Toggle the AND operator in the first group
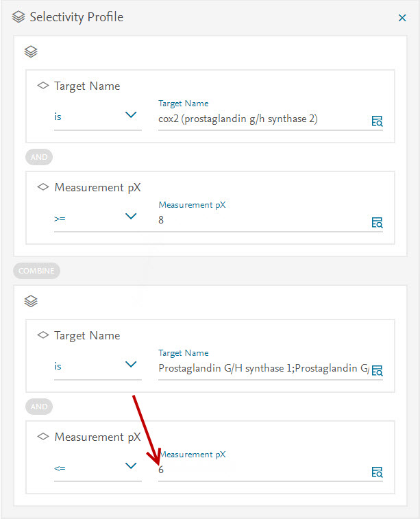 point(39,157)
